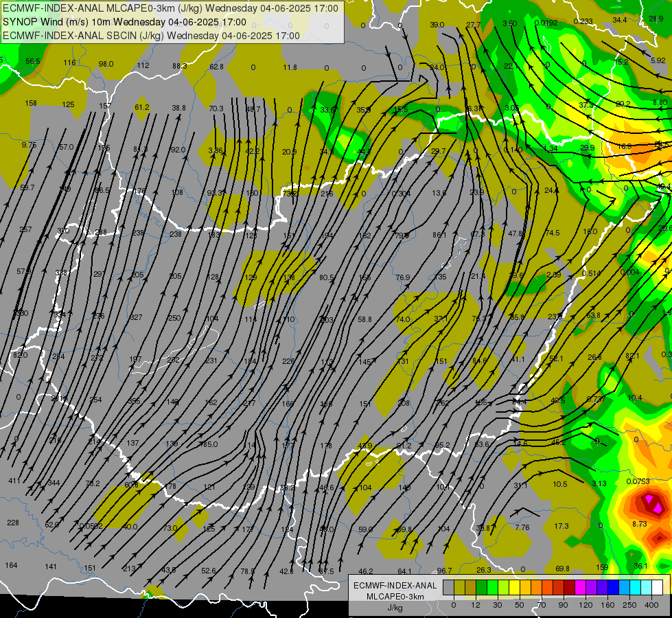Click the legend tick label 90
Image resolution: width=672 pixels, height=618 pixels.
pyautogui.click(x=563, y=605)
